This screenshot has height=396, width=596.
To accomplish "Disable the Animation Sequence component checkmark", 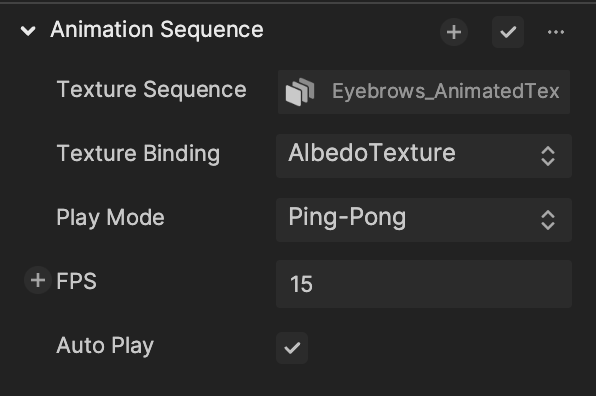I will [x=508, y=32].
